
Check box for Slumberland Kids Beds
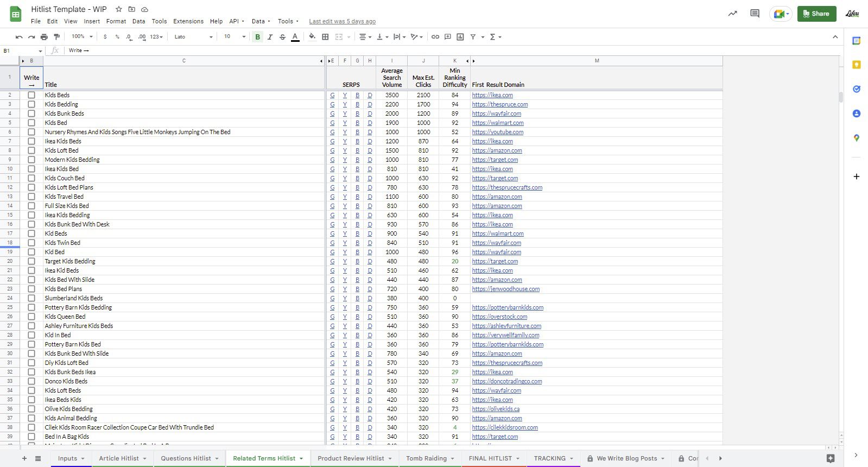pos(31,298)
